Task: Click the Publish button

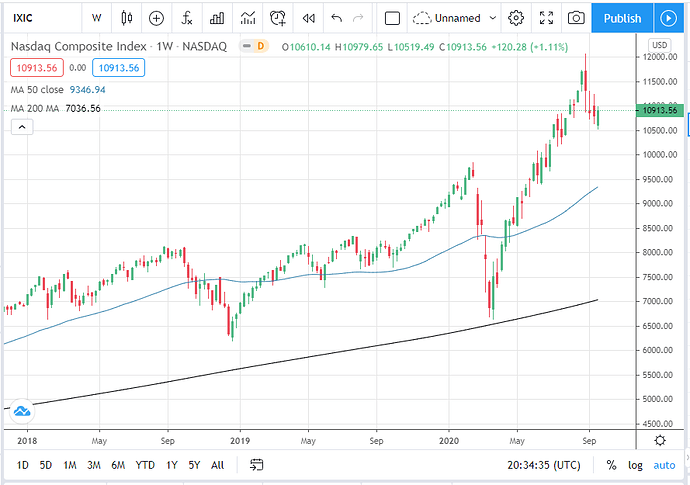Action: pos(622,18)
